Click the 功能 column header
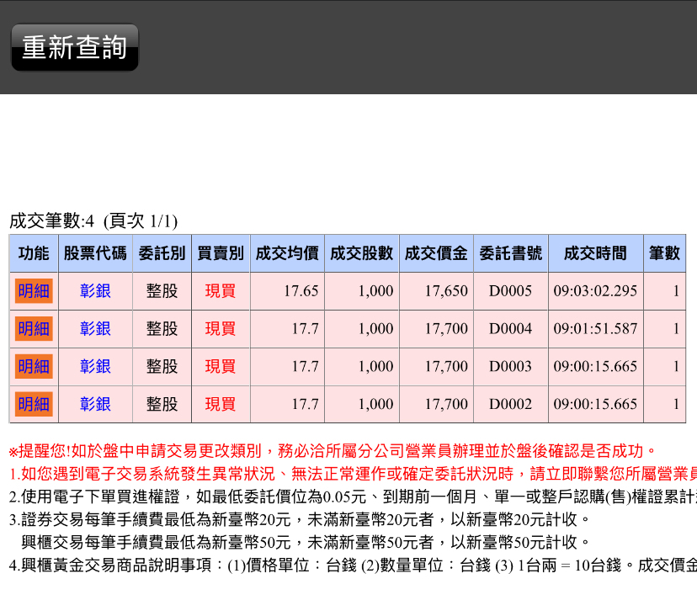Screen dimensions: 697x616 pos(34,253)
